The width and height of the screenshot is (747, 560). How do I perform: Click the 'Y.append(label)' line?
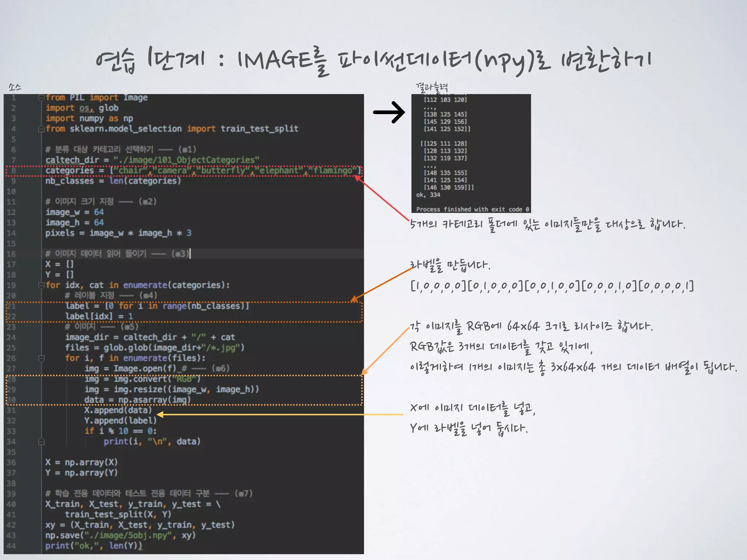(x=121, y=421)
